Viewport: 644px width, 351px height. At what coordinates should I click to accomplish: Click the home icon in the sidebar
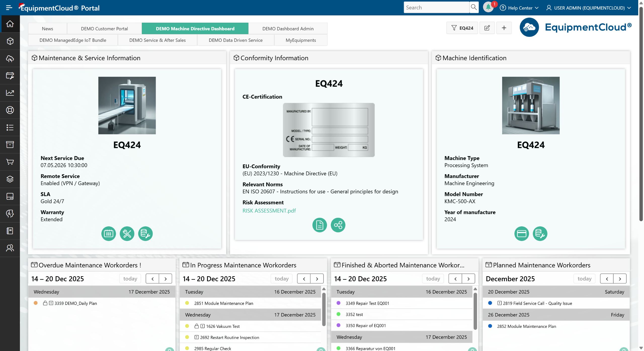pos(10,24)
